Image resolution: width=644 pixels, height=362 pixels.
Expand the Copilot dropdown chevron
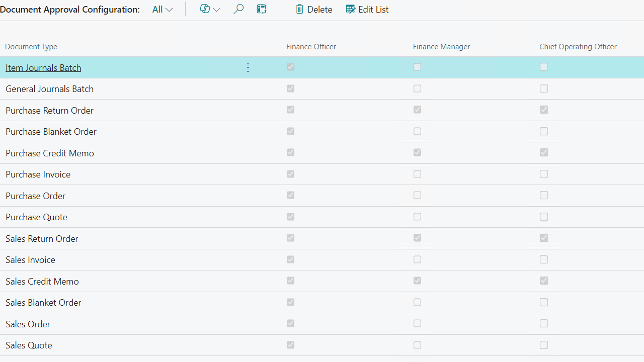(x=216, y=9)
